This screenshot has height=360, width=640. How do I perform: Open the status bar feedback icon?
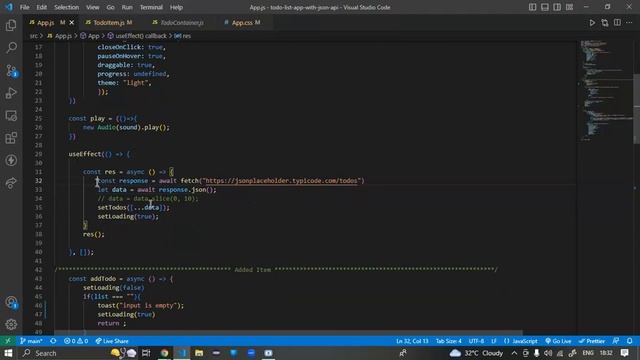tap(616, 341)
